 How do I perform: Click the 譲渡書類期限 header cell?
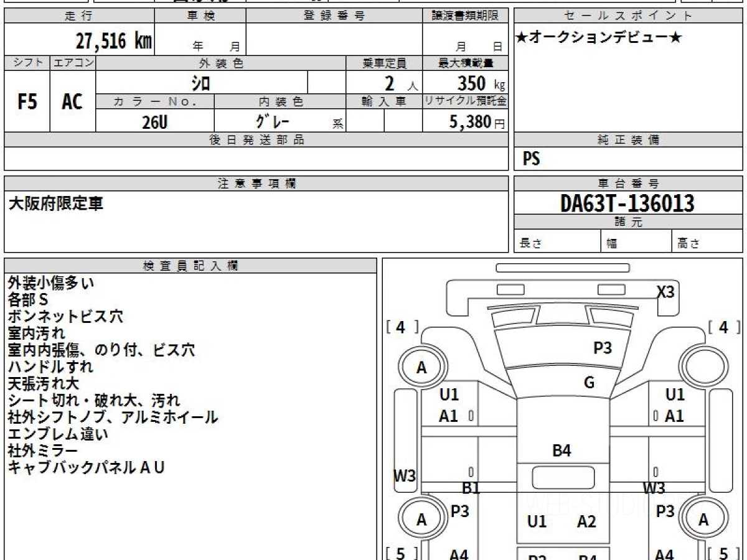(x=466, y=16)
